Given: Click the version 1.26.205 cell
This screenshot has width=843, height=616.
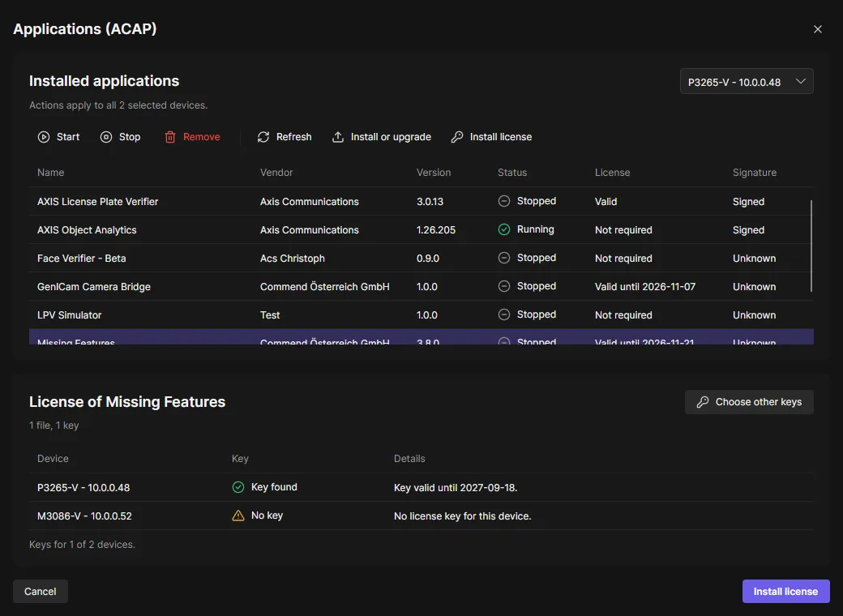Looking at the screenshot, I should (436, 230).
